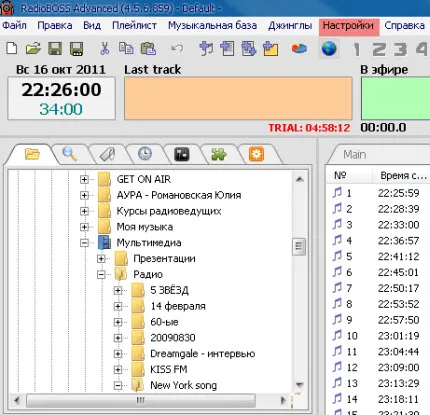Open the clock scheduler tab
430x415 pixels.
(x=145, y=154)
